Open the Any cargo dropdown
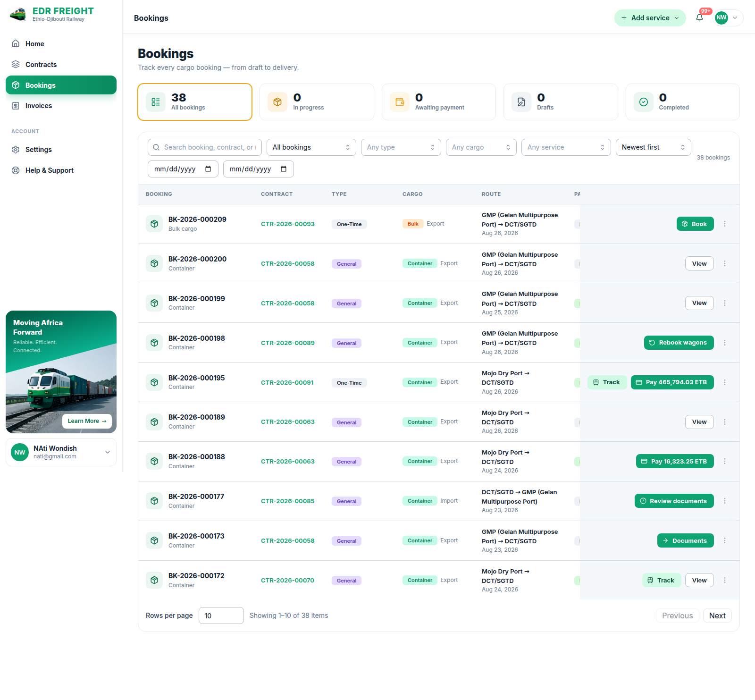 (x=481, y=147)
